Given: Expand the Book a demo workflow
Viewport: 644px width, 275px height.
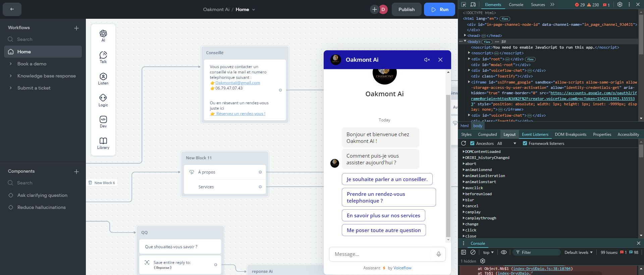Looking at the screenshot, I should [x=10, y=64].
